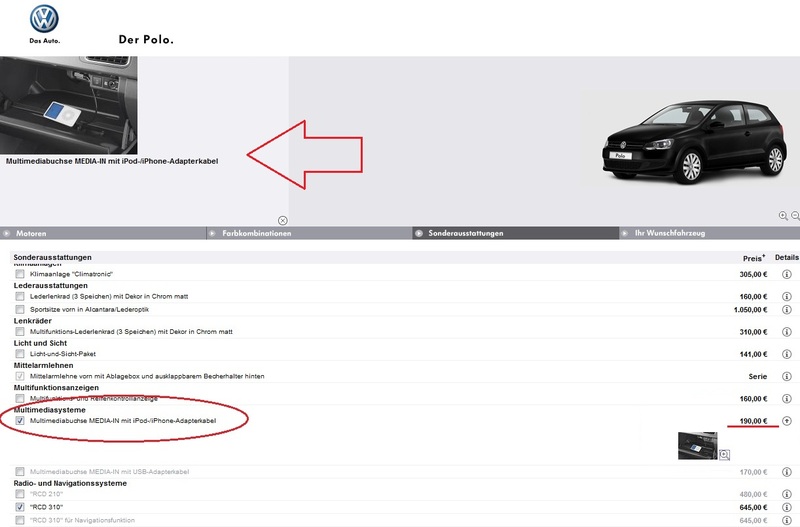Click the Preis column header
The image size is (800, 527).
[754, 258]
